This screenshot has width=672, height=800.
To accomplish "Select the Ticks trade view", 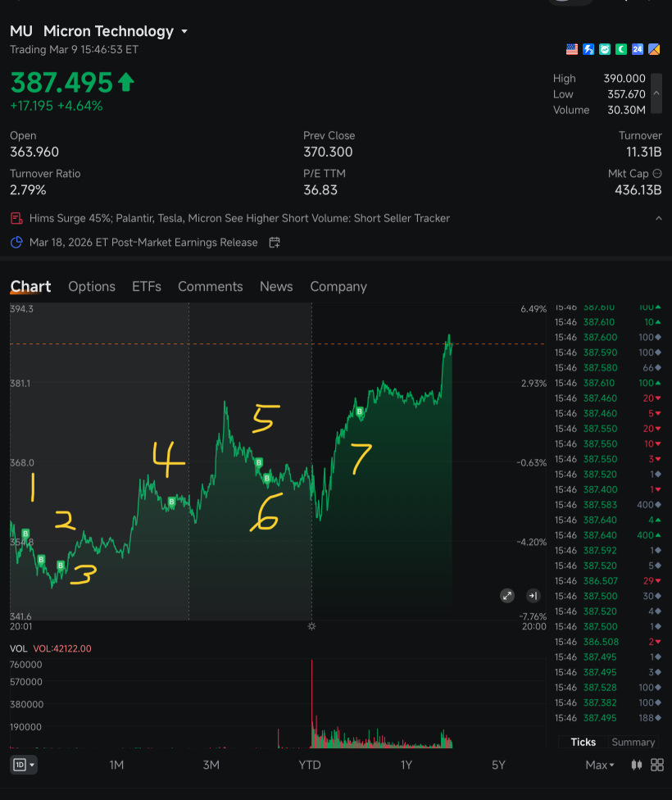I will (583, 742).
